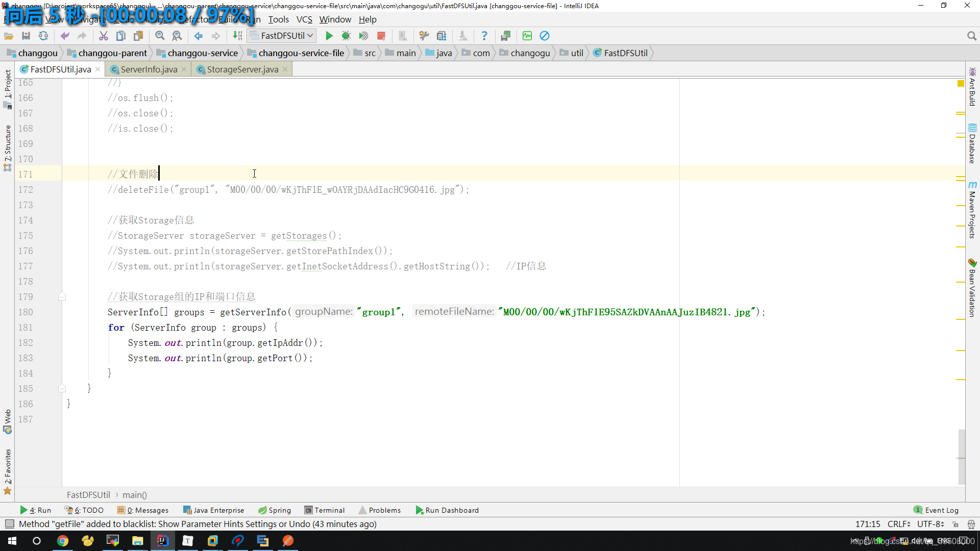Click the Build project icon

(x=237, y=36)
